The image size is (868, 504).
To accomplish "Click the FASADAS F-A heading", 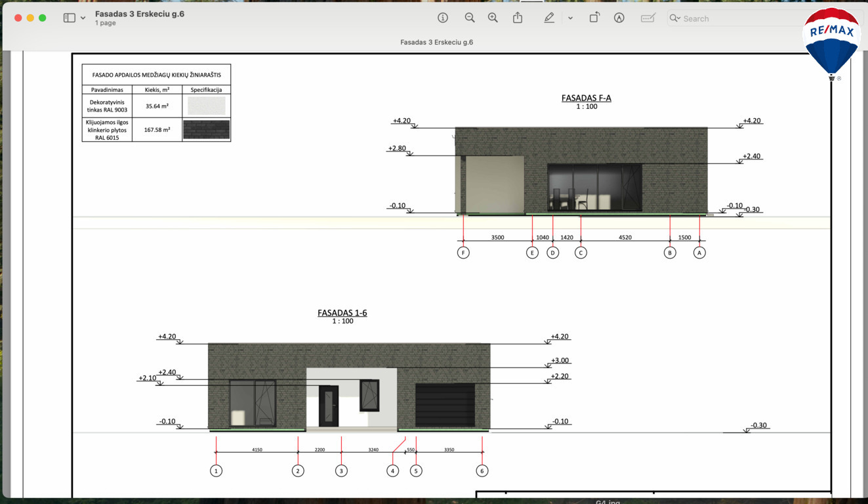I will [x=586, y=98].
